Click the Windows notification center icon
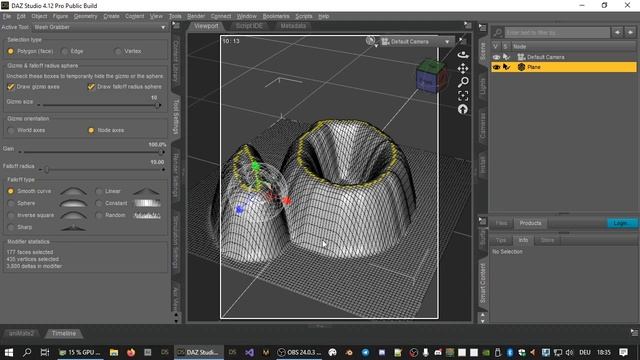Viewport: 640px width, 360px height. (x=623, y=352)
